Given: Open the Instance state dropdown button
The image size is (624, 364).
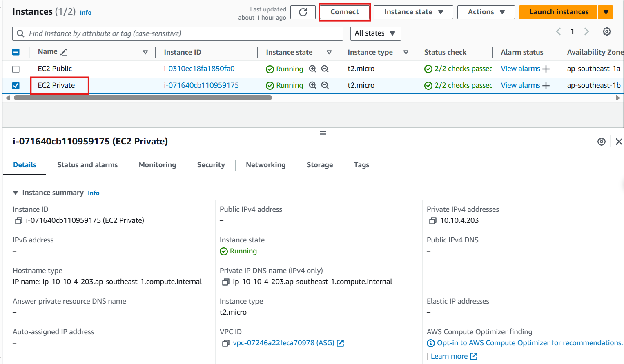Looking at the screenshot, I should tap(413, 12).
